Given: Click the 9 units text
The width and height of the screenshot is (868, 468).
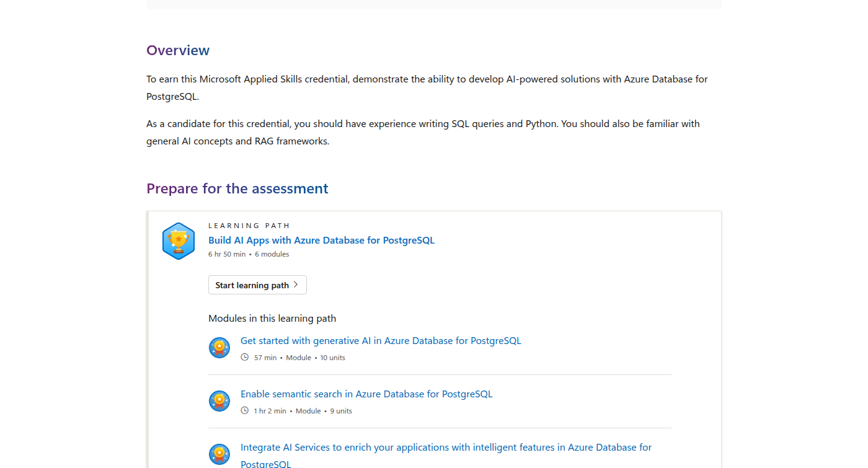Looking at the screenshot, I should 341,411.
